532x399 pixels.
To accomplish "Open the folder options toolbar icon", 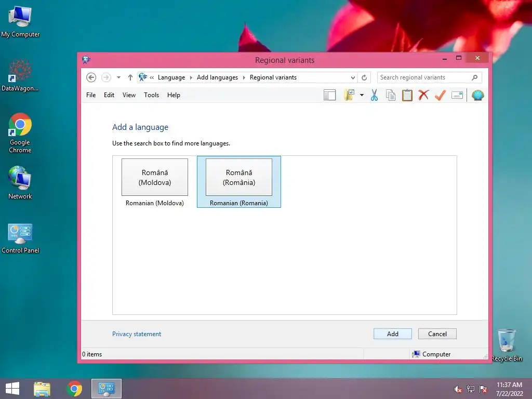I will [x=350, y=95].
